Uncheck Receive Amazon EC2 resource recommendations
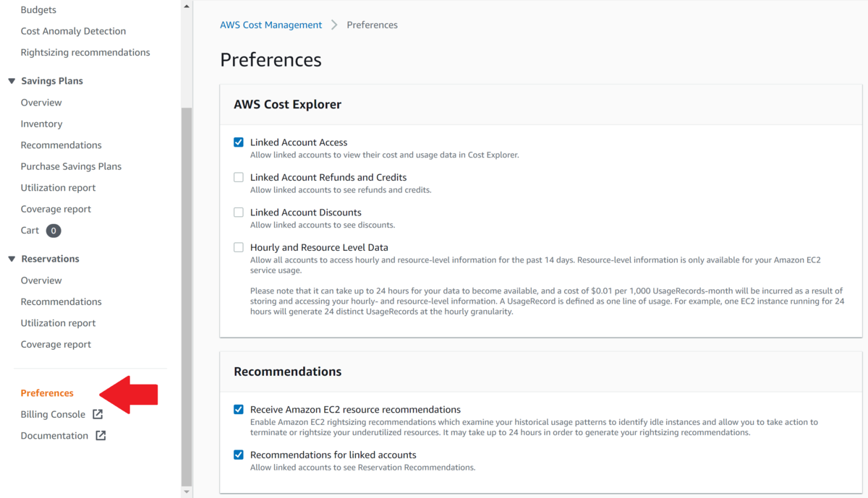Screen dimensions: 868x498 239,409
